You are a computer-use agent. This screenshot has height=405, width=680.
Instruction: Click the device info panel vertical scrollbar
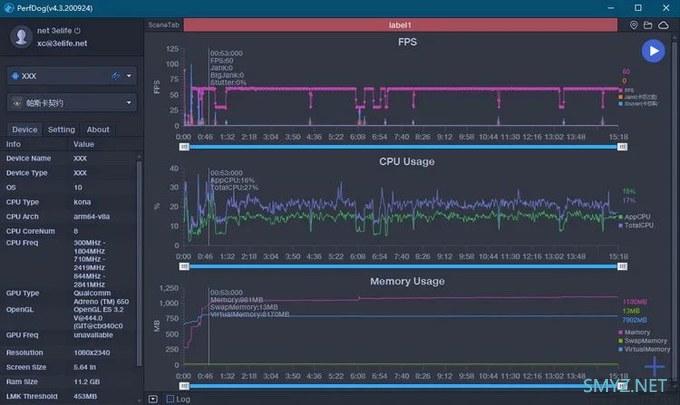[139, 263]
